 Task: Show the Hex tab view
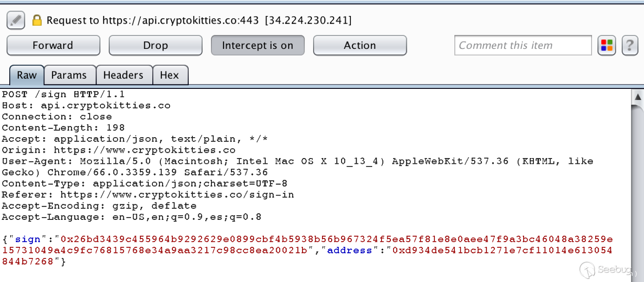[169, 75]
